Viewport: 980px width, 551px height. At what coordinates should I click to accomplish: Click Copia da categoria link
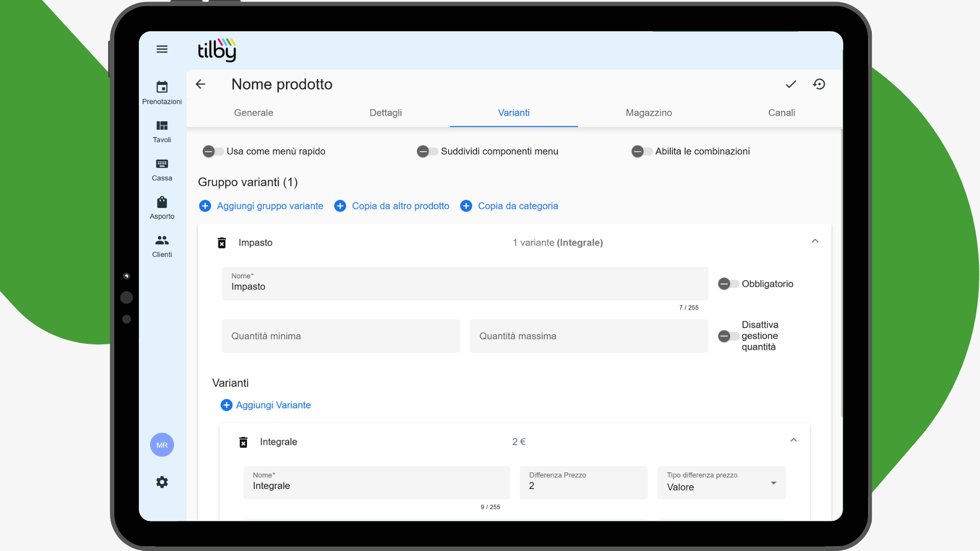click(x=518, y=206)
